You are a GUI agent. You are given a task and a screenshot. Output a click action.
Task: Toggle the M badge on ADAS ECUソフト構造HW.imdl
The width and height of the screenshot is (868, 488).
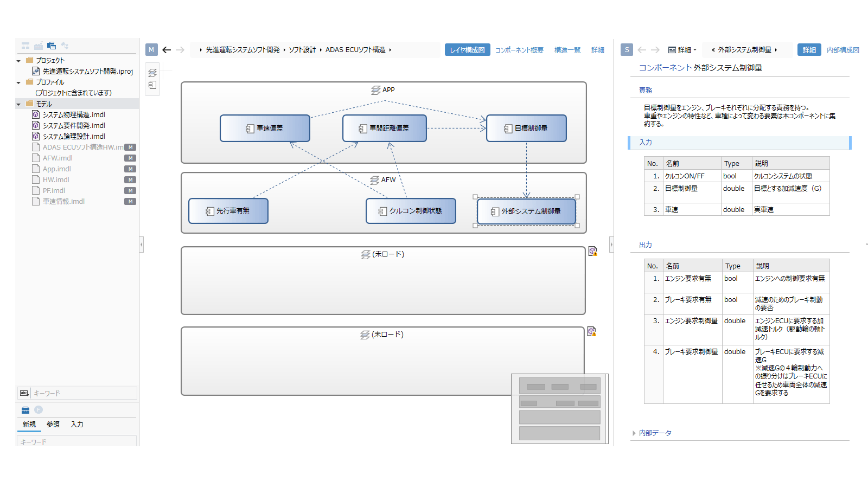point(130,147)
